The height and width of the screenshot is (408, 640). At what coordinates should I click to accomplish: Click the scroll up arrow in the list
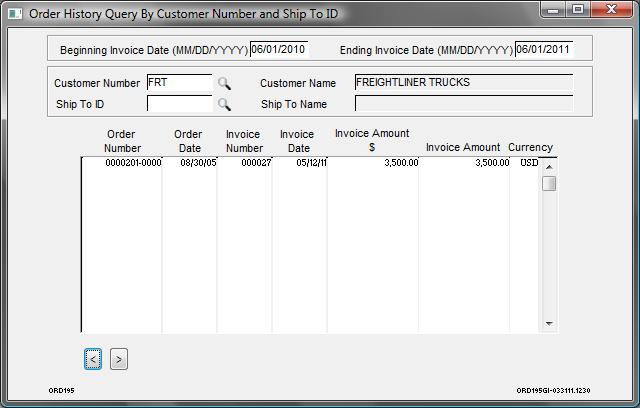click(549, 167)
